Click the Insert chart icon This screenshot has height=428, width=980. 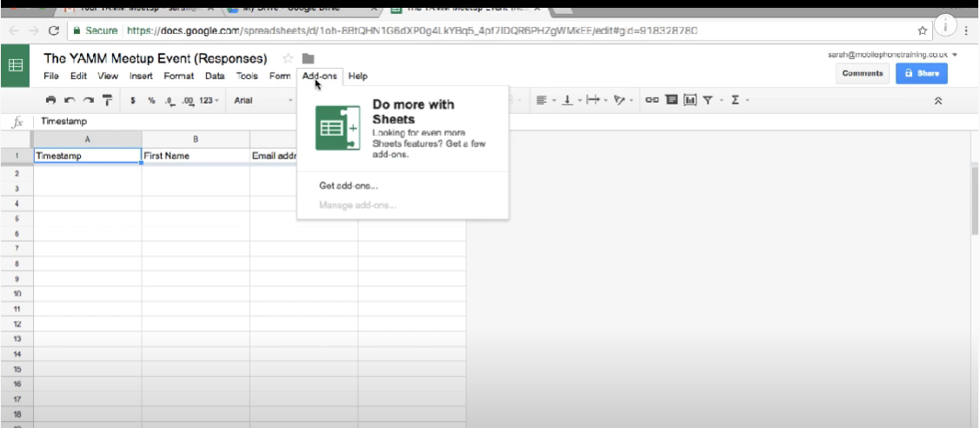click(x=690, y=100)
